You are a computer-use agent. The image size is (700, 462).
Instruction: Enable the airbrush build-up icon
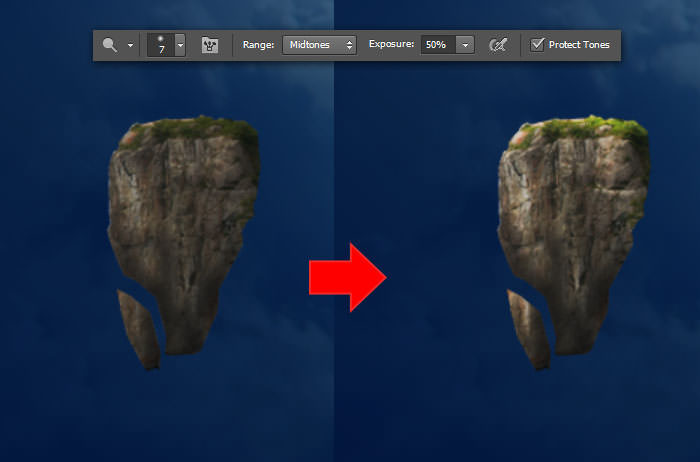point(498,45)
